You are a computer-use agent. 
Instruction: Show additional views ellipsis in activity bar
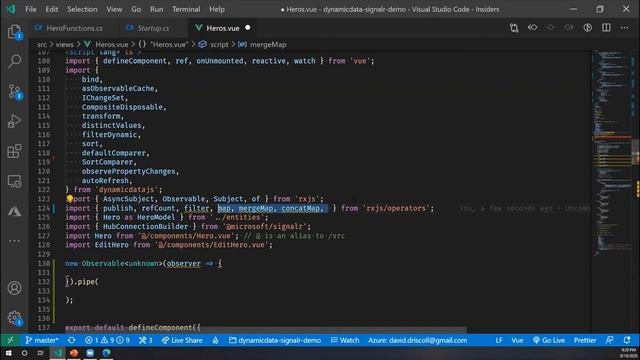[14, 241]
